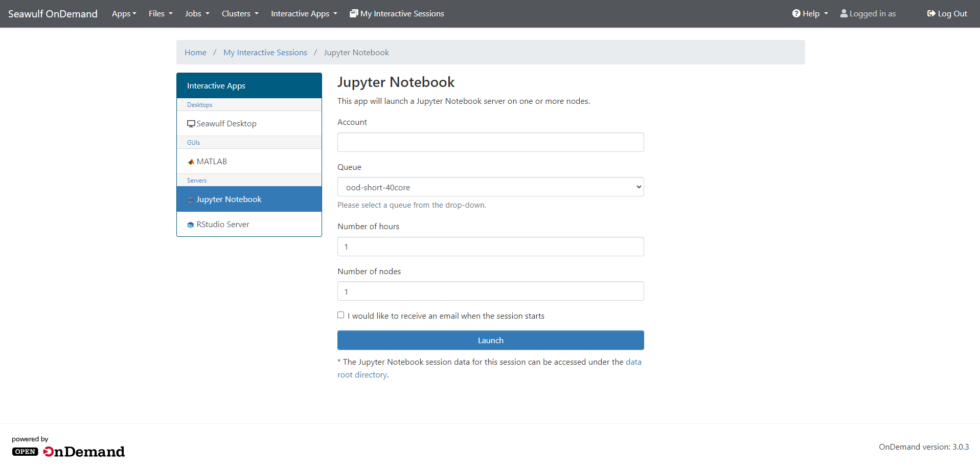Click 'Please select a queue' help text
Viewport: 980px width, 467px height.
pyautogui.click(x=412, y=205)
